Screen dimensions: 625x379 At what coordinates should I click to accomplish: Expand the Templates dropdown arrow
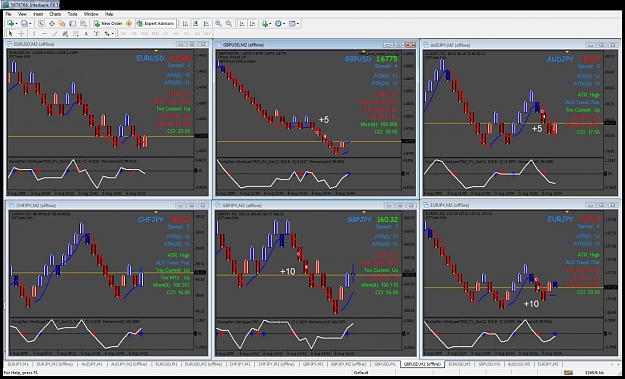pos(298,24)
